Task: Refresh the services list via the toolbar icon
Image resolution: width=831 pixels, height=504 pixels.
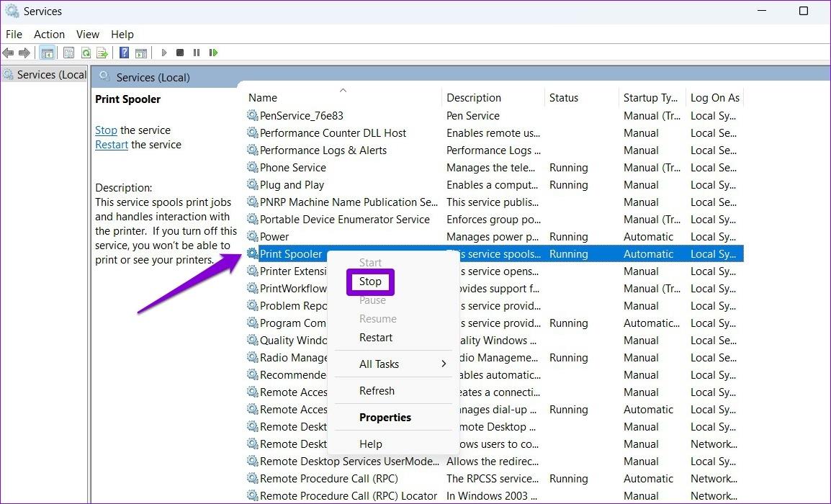Action: tap(86, 52)
